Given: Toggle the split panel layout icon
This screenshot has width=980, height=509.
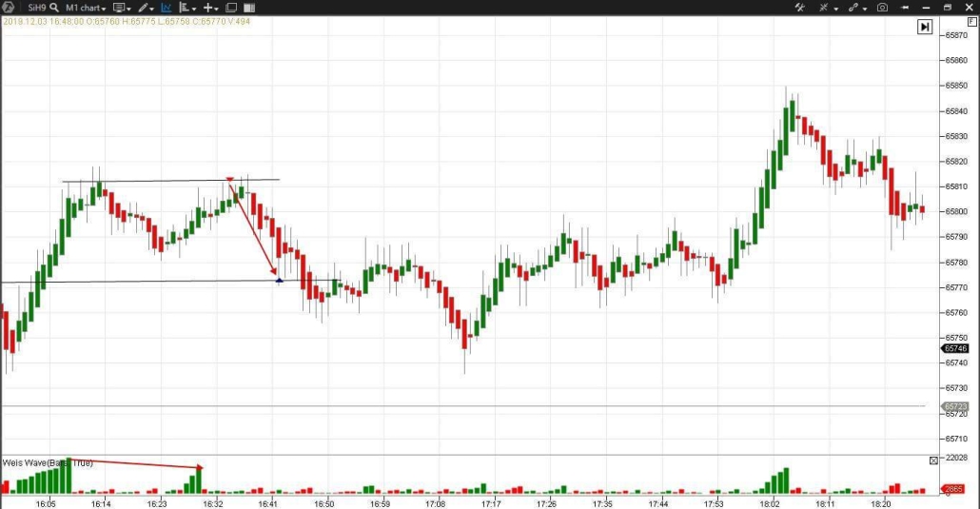Looking at the screenshot, I should pyautogui.click(x=248, y=8).
